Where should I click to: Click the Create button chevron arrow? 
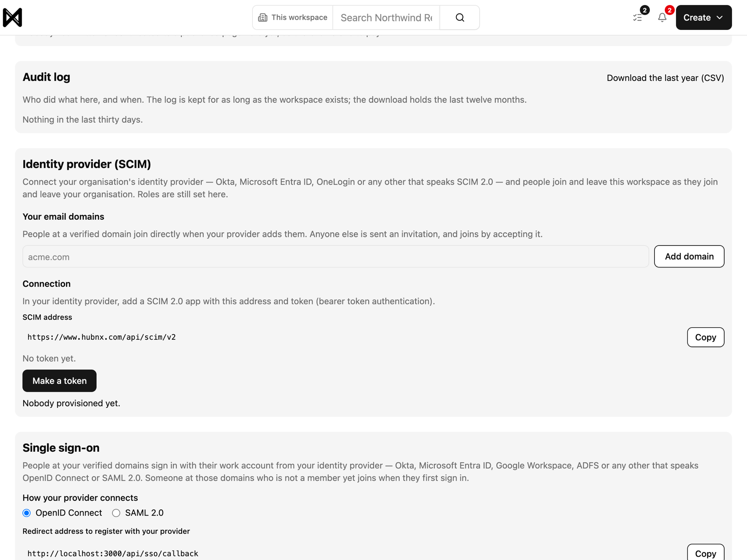click(x=720, y=17)
